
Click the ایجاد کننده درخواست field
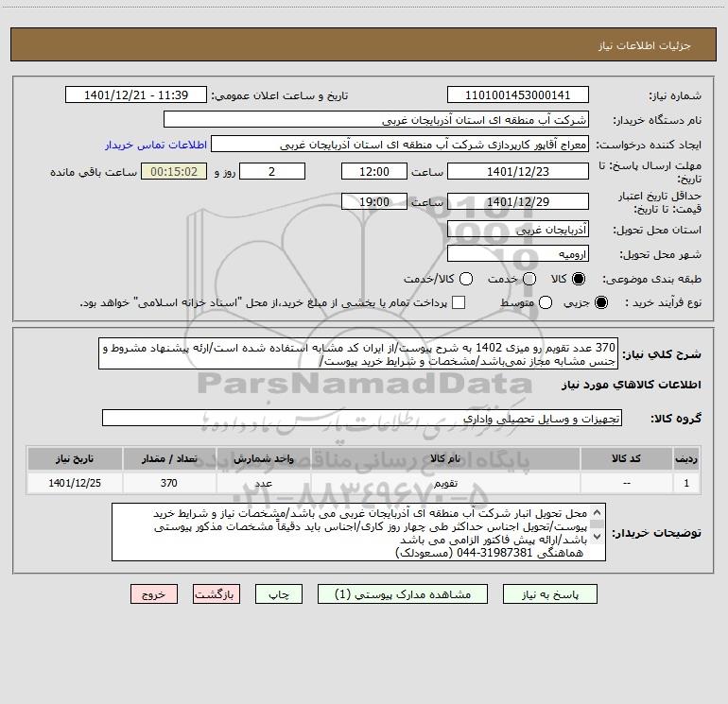click(400, 144)
